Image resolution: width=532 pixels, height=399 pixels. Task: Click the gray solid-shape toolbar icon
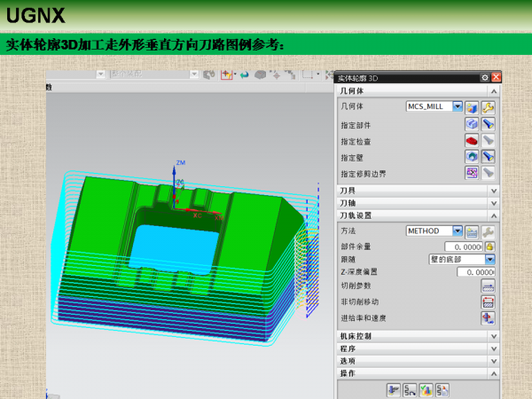[260, 75]
